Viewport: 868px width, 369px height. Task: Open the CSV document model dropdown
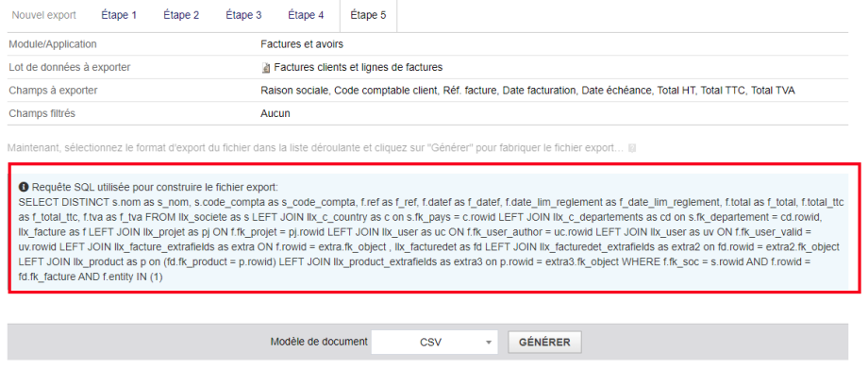point(435,342)
